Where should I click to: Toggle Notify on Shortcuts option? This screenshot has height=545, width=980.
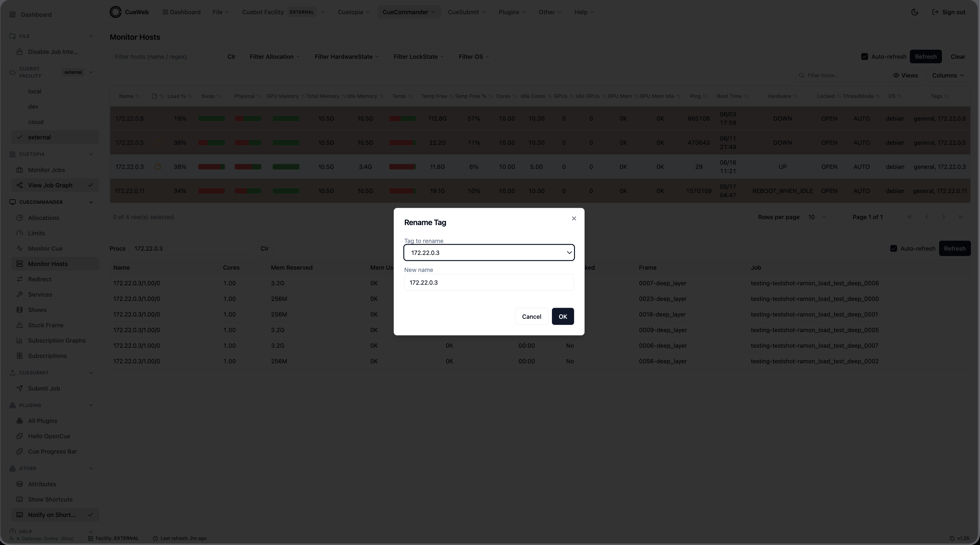(55, 515)
